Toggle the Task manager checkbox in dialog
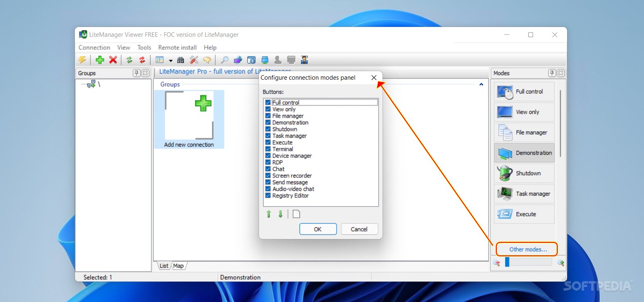The width and height of the screenshot is (644, 302). [x=268, y=136]
